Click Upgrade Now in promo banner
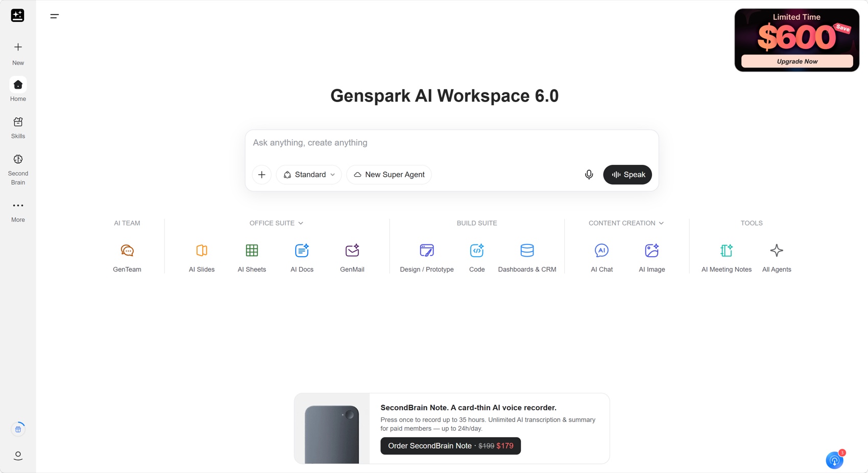Image resolution: width=868 pixels, height=473 pixels. (x=797, y=61)
